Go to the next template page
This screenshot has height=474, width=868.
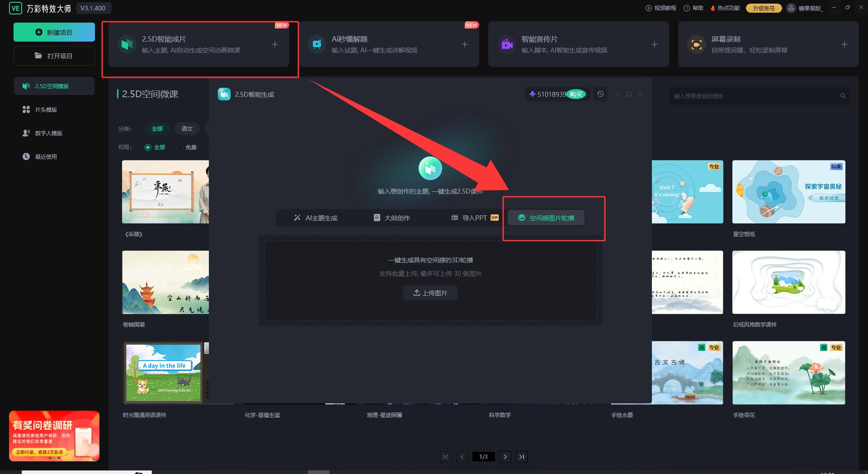pyautogui.click(x=505, y=457)
